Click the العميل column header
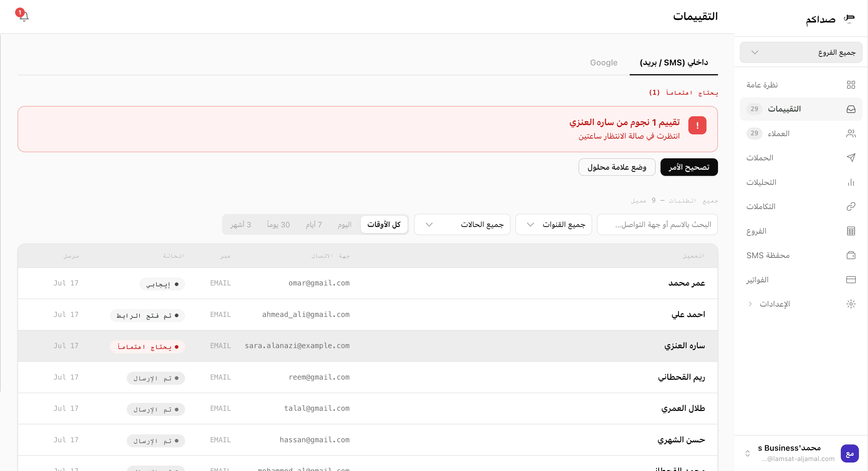Screen dimensions: 868x471 coord(693,256)
